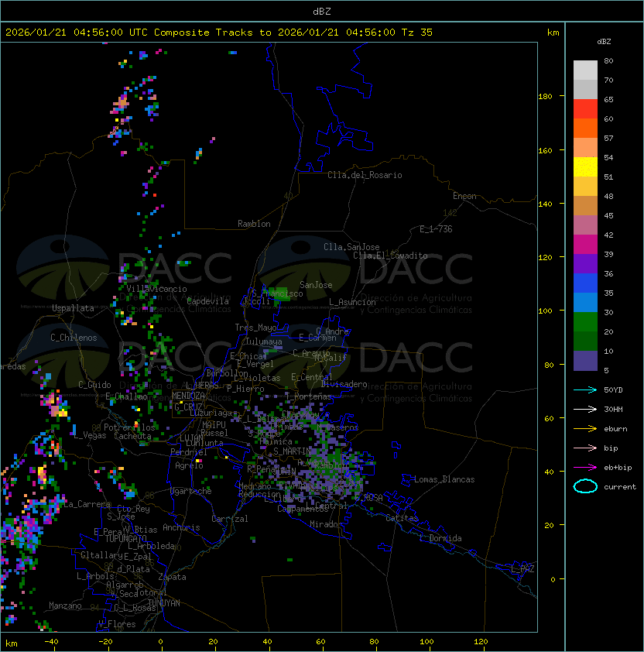Click the '-40' tick on horizontal km axis
The image size is (644, 652).
pos(51,642)
